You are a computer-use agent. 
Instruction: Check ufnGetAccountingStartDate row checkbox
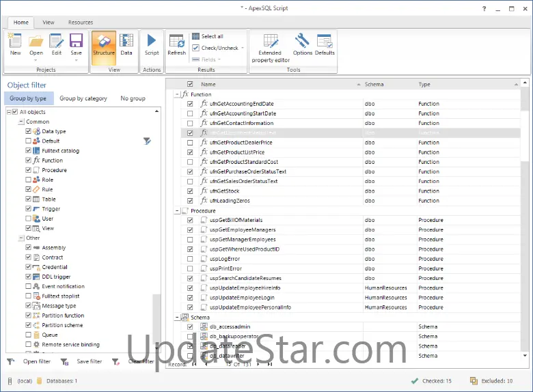190,113
